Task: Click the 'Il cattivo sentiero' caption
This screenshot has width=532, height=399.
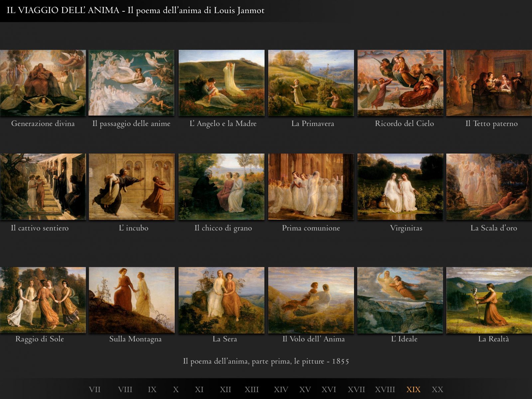Action: (40, 228)
